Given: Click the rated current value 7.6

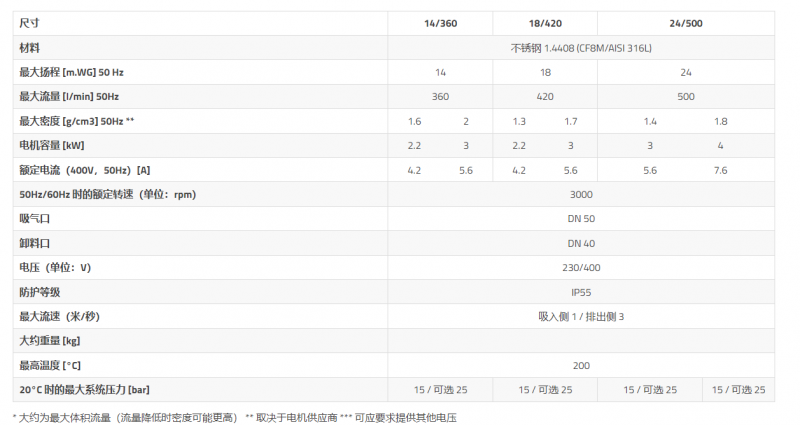Looking at the screenshot, I should (720, 170).
